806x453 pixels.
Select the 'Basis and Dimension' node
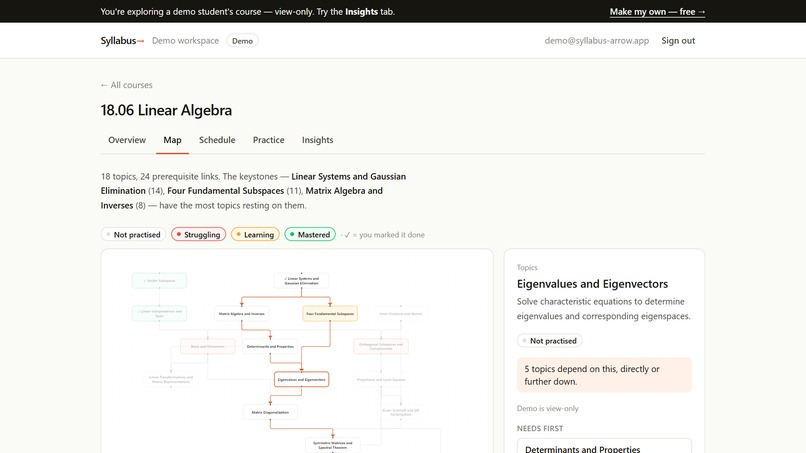click(x=208, y=347)
